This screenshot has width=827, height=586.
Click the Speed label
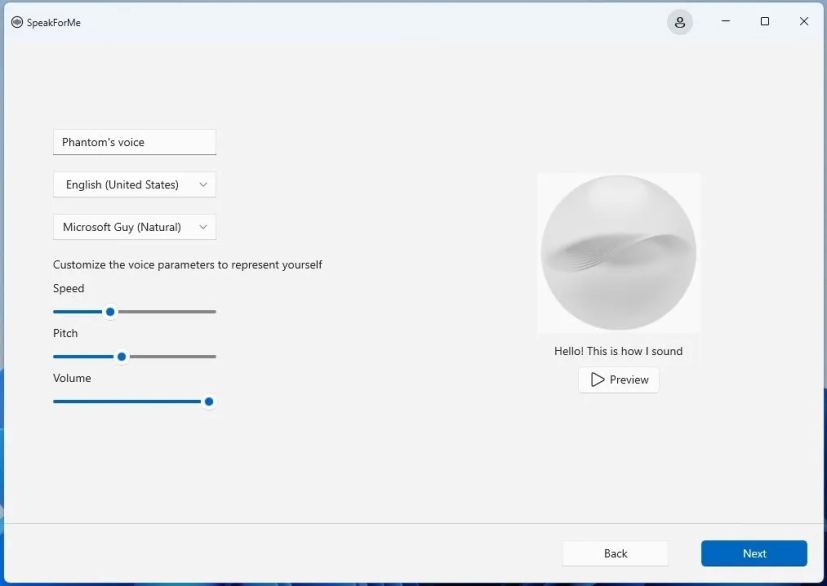click(69, 289)
